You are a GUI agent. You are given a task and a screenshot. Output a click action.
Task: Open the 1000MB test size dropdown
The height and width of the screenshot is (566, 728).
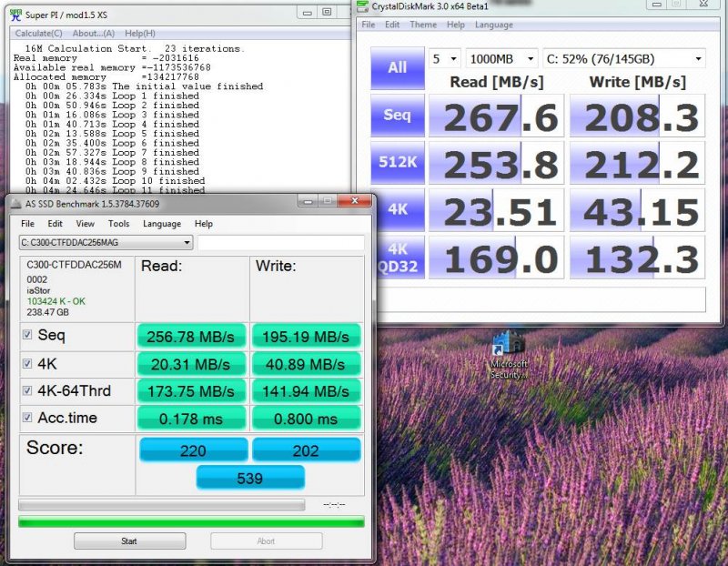[x=501, y=59]
